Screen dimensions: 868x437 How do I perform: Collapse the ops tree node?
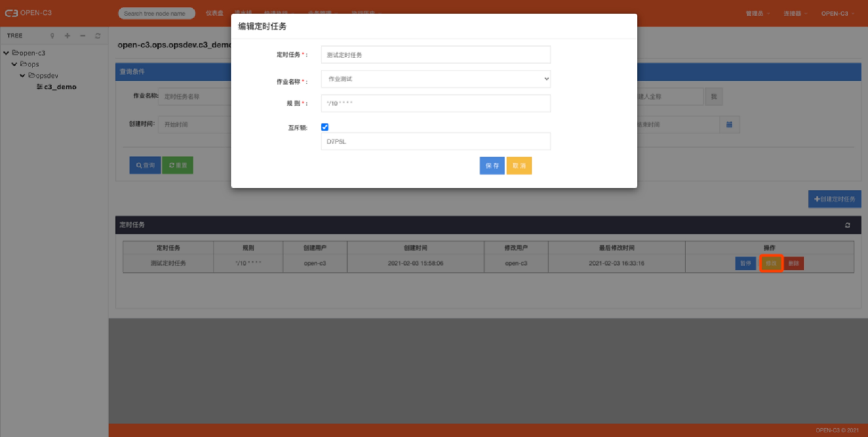coord(14,64)
